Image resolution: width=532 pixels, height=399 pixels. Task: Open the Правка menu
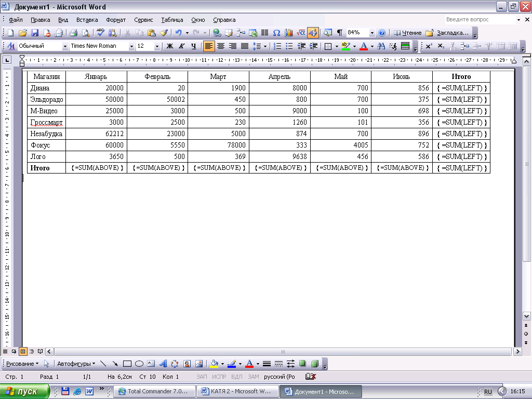41,20
